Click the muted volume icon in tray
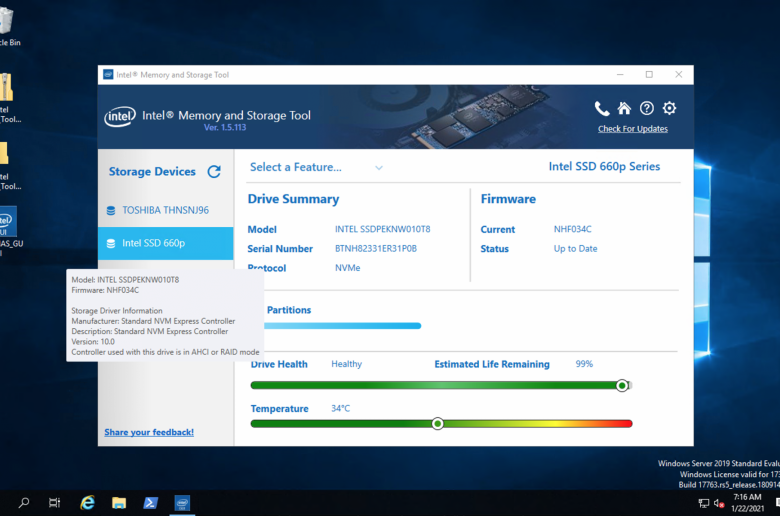Viewport: 780px width, 516px height. 719,504
